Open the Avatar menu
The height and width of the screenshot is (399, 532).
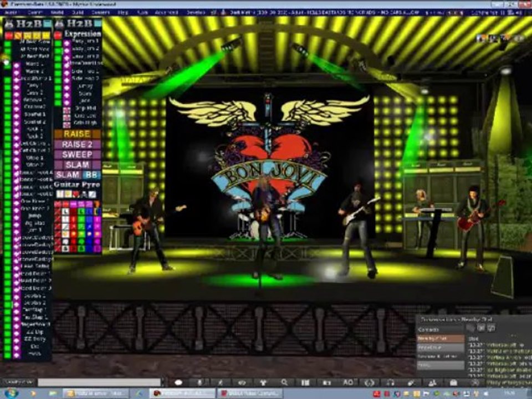point(11,13)
